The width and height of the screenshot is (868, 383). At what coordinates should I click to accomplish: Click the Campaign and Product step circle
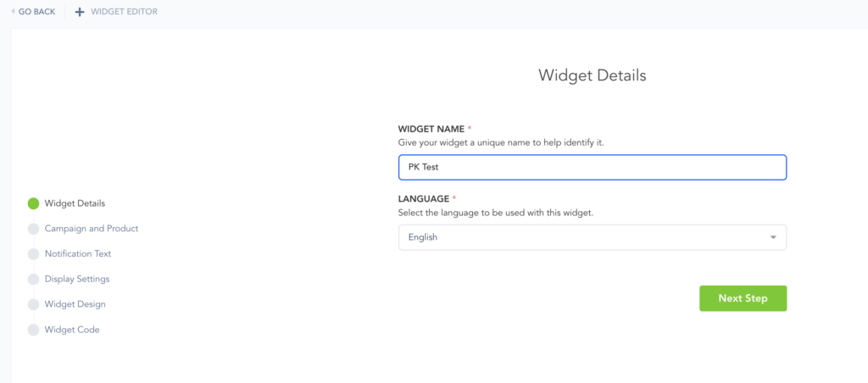(x=34, y=229)
